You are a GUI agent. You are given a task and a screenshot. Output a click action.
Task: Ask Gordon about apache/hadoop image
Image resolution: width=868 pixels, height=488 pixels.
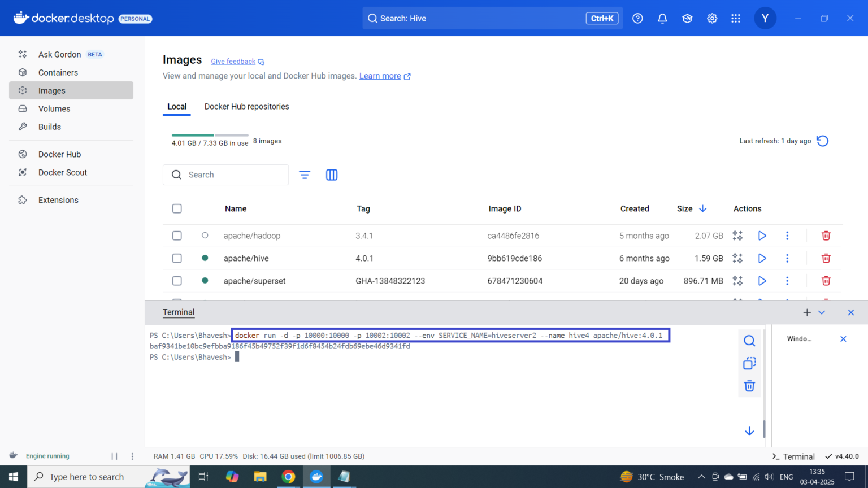click(x=737, y=236)
